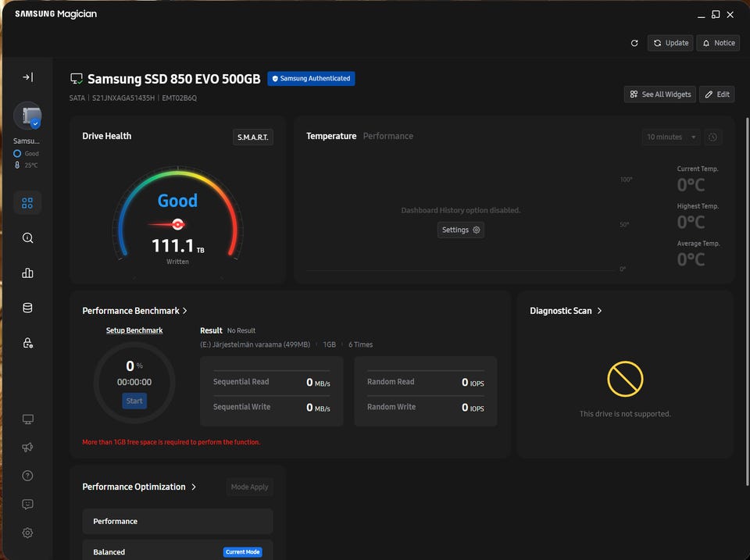Expand Performance Benchmark via its chevron

tap(185, 311)
